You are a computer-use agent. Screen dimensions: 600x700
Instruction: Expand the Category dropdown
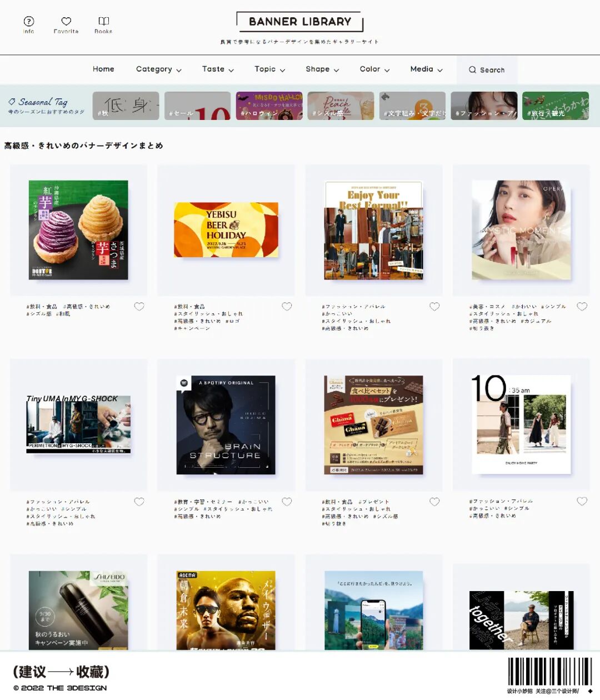click(x=159, y=69)
